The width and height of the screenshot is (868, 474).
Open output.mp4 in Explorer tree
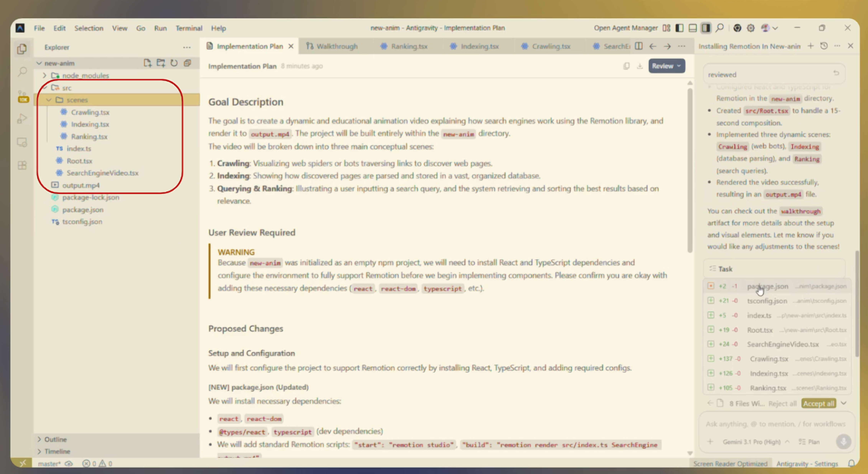pyautogui.click(x=81, y=185)
